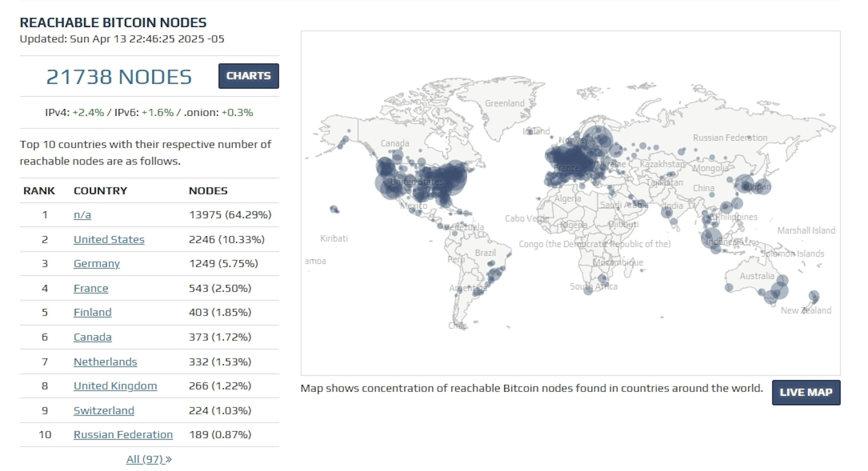Open the Switzerland link
This screenshot has height=471, width=868.
point(104,410)
